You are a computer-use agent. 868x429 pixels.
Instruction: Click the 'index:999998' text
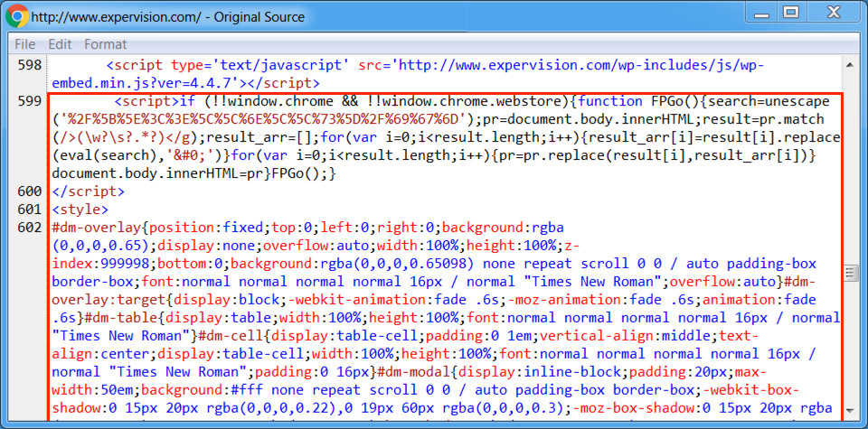100,265
